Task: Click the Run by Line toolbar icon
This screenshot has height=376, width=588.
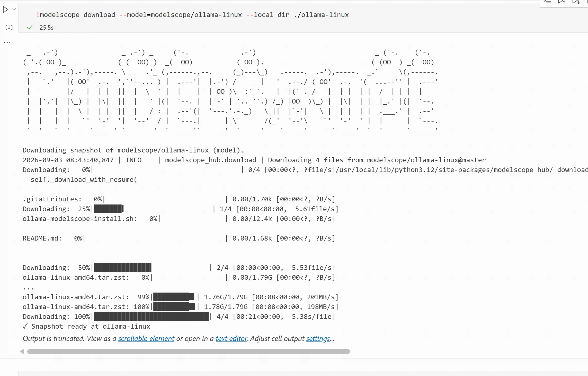Action: [547, 2]
